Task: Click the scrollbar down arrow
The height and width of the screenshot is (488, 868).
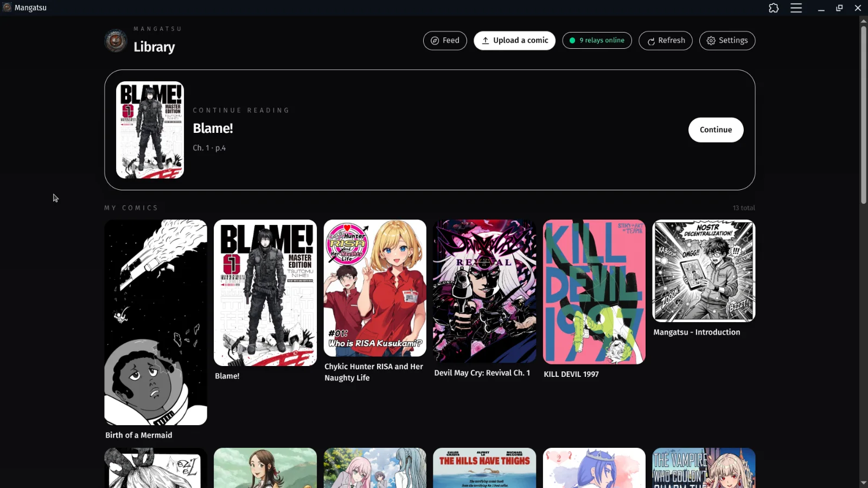Action: click(863, 483)
